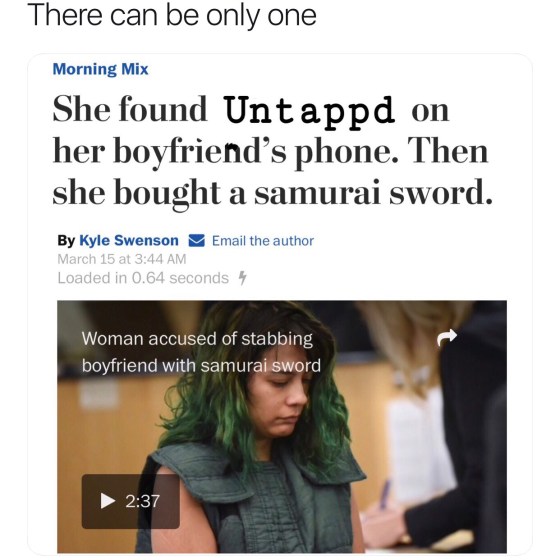Open the Morning Mix section link

[x=100, y=69]
